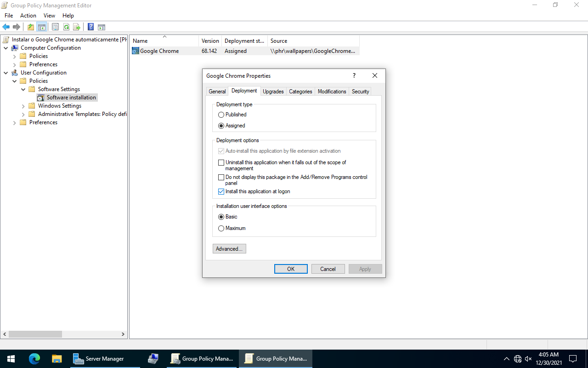Select Maximum installation user interface option

coord(221,229)
